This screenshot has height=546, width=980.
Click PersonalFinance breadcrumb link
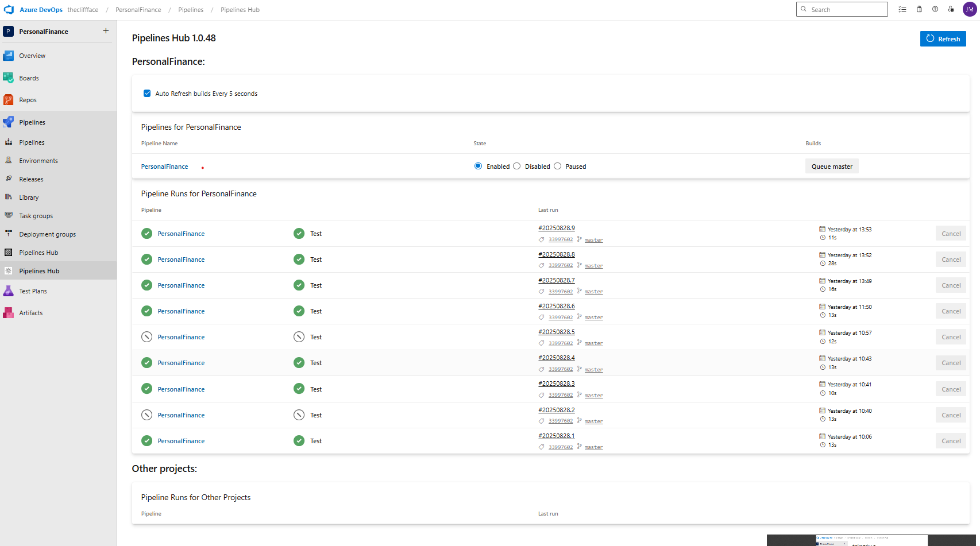[138, 10]
